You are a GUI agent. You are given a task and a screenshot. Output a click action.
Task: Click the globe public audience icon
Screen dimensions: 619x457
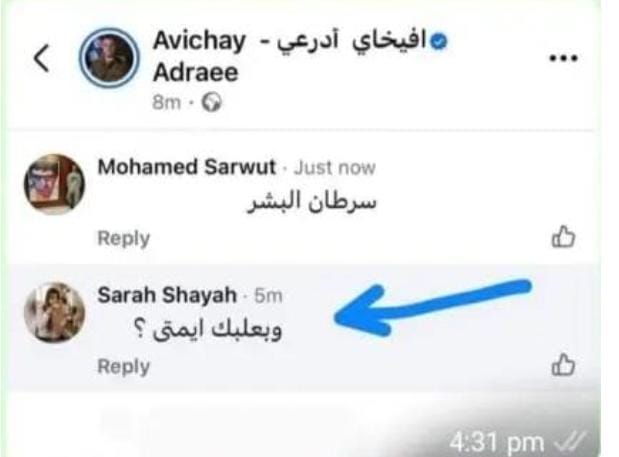tap(212, 103)
